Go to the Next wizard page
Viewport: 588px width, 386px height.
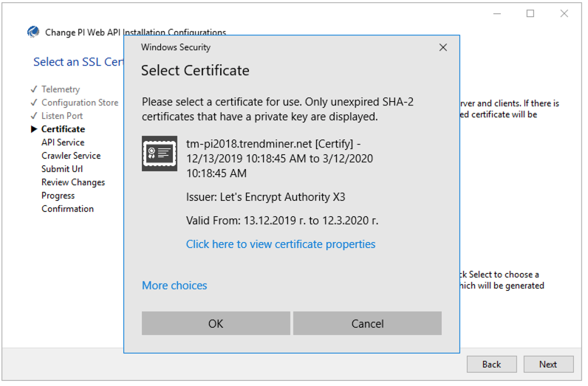[548, 364]
